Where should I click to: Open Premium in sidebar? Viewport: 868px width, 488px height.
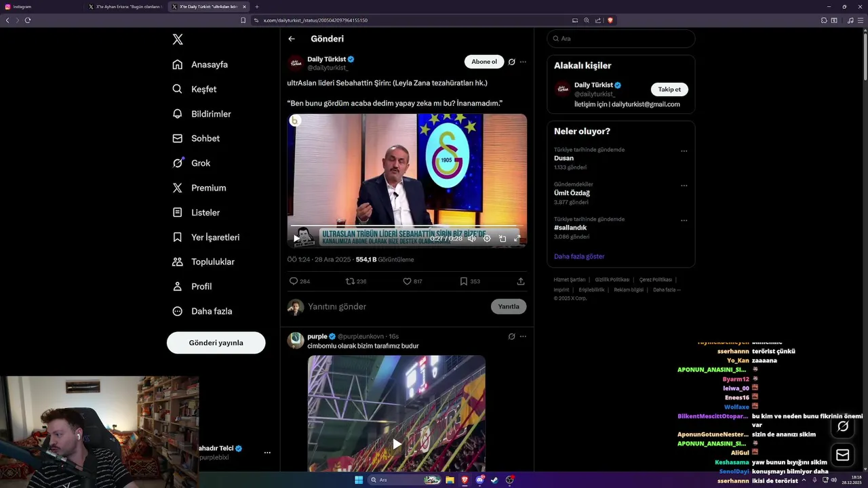(199, 188)
